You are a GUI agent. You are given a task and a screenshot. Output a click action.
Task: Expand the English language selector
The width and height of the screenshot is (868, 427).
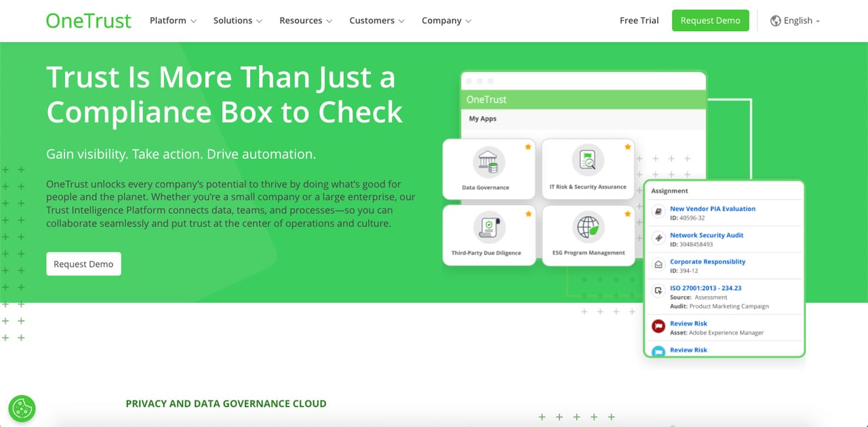pyautogui.click(x=797, y=20)
